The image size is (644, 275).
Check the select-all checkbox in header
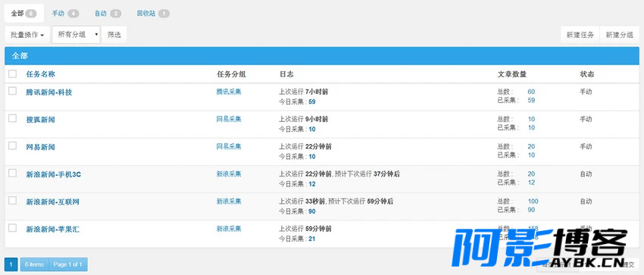pyautogui.click(x=13, y=74)
